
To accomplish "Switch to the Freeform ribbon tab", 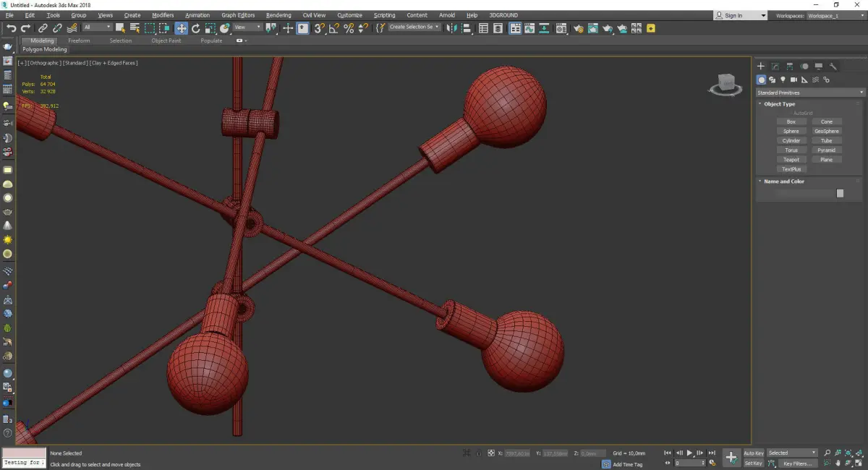I will click(x=79, y=40).
